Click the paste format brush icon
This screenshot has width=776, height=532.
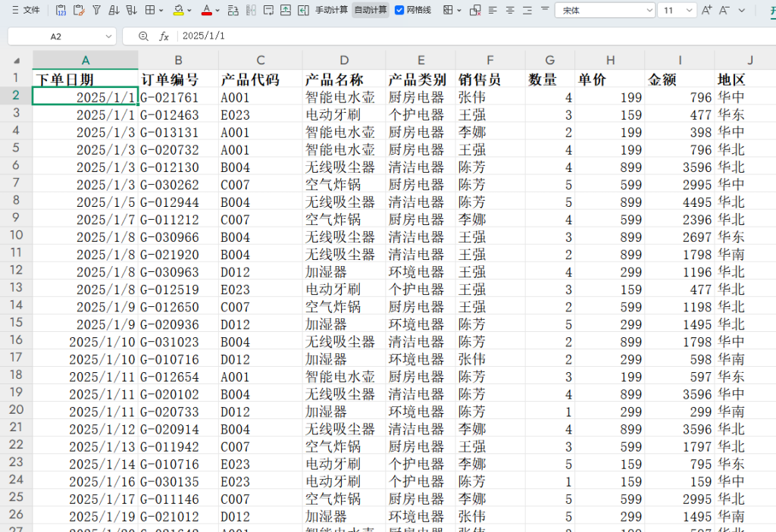click(x=78, y=10)
